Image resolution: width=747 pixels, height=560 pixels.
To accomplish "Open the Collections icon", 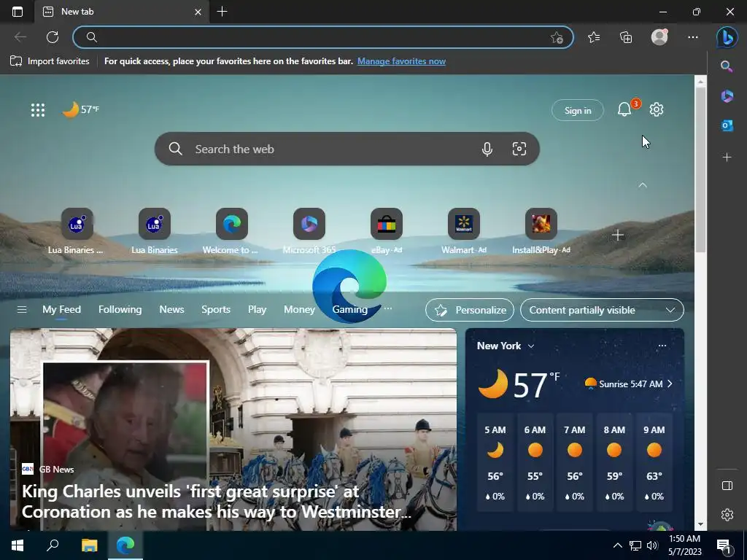I will [x=626, y=37].
